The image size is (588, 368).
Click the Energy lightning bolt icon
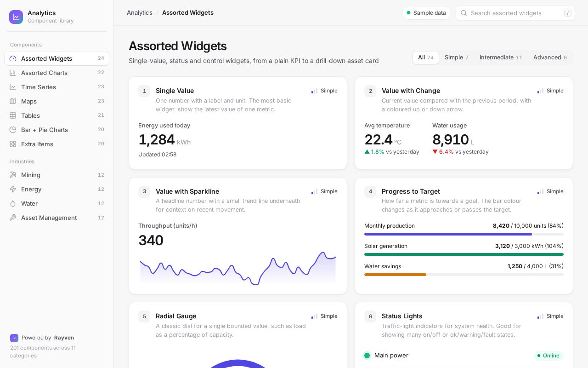coord(13,189)
